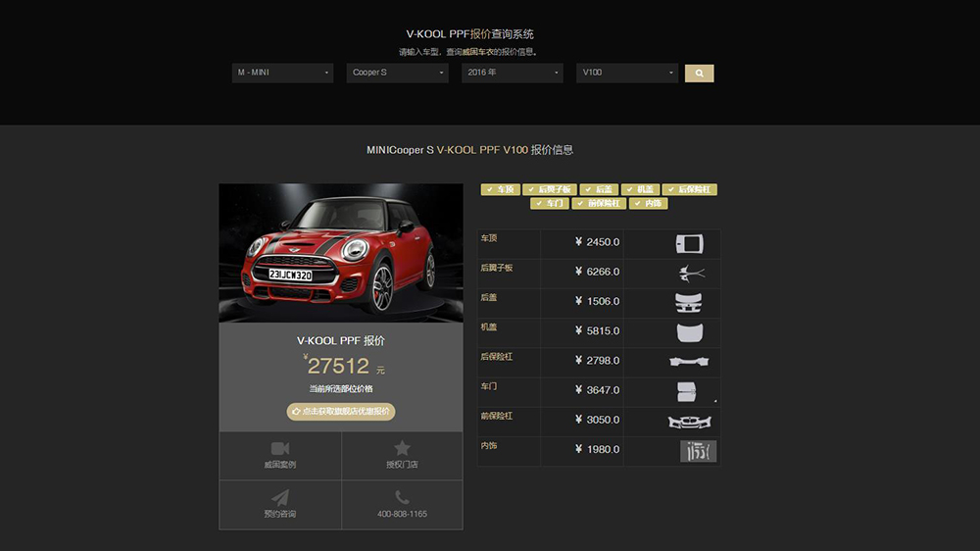
Task: Open 预约咨询 paper plane icon
Action: pyautogui.click(x=280, y=497)
